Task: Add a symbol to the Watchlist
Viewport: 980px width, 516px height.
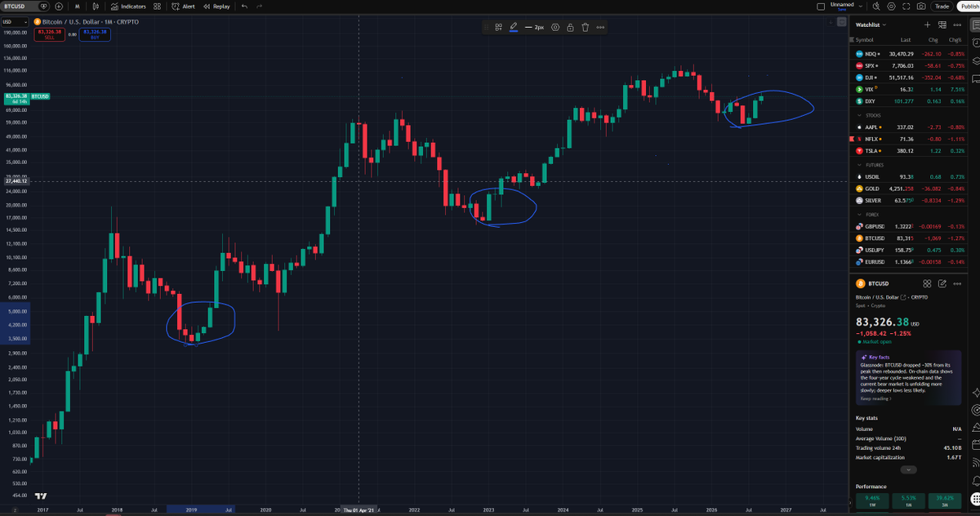Action: [926, 25]
